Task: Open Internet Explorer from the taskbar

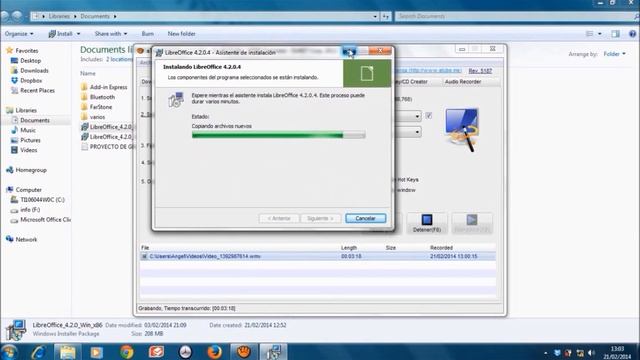Action: pyautogui.click(x=38, y=352)
